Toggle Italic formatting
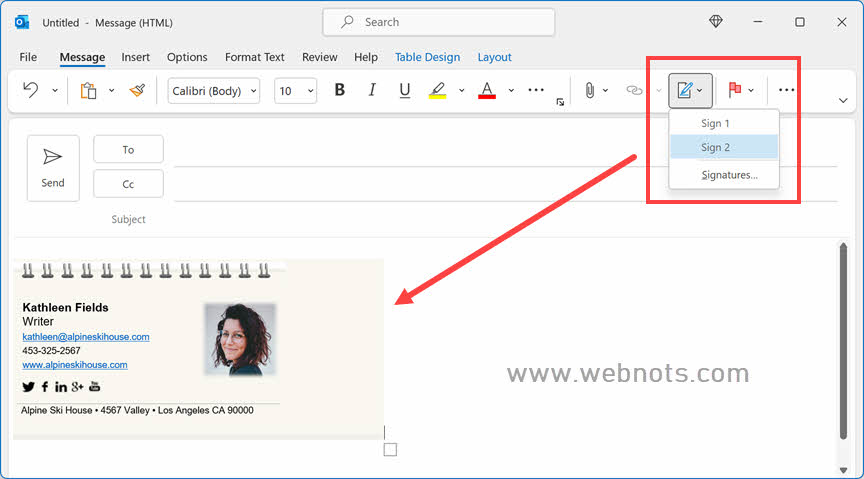864x479 pixels. tap(372, 90)
